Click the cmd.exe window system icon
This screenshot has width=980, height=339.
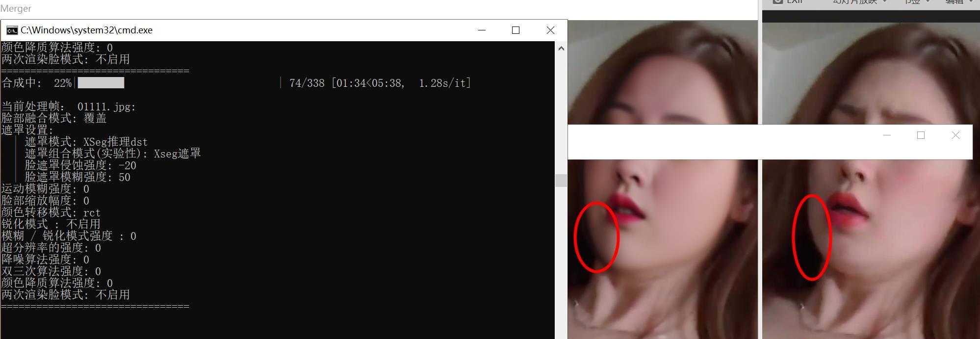(12, 30)
